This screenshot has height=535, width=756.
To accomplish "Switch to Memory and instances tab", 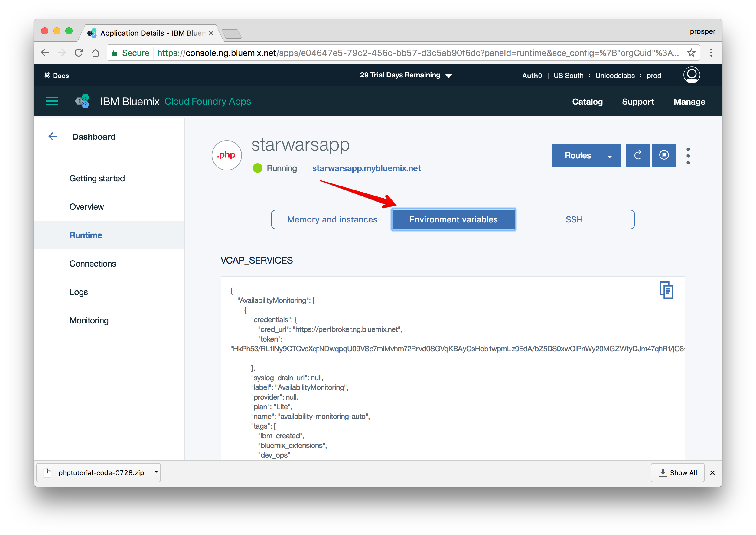I will [332, 219].
